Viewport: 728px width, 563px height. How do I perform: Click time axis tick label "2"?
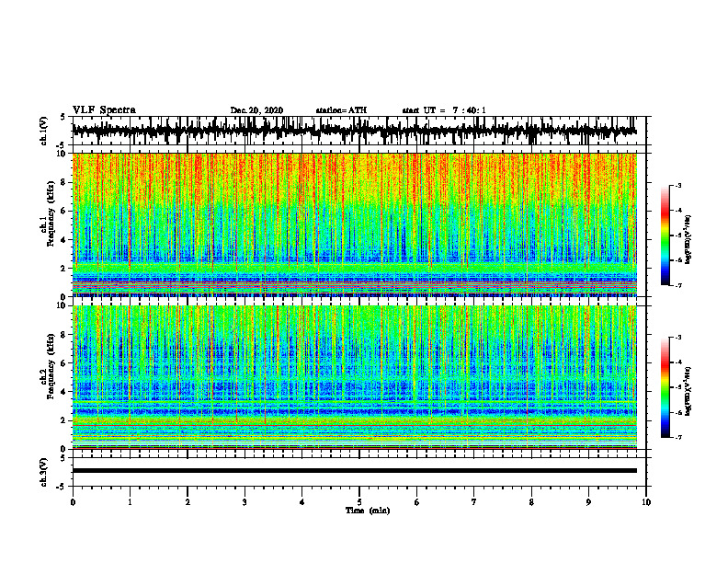(188, 502)
